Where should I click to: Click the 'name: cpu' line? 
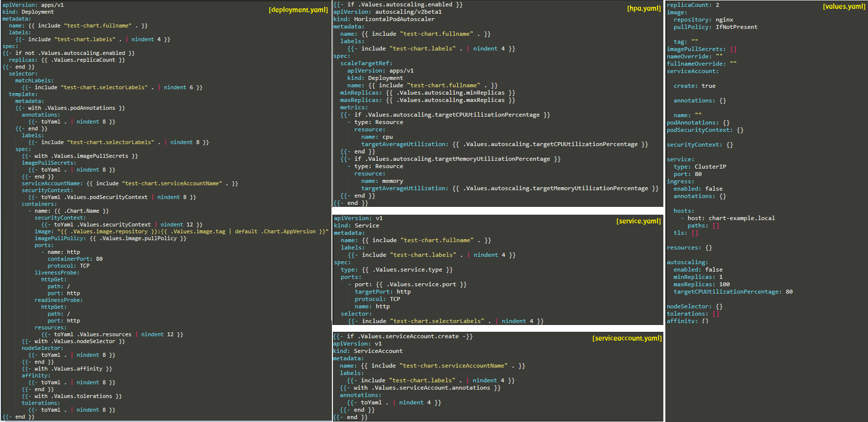pyautogui.click(x=377, y=137)
